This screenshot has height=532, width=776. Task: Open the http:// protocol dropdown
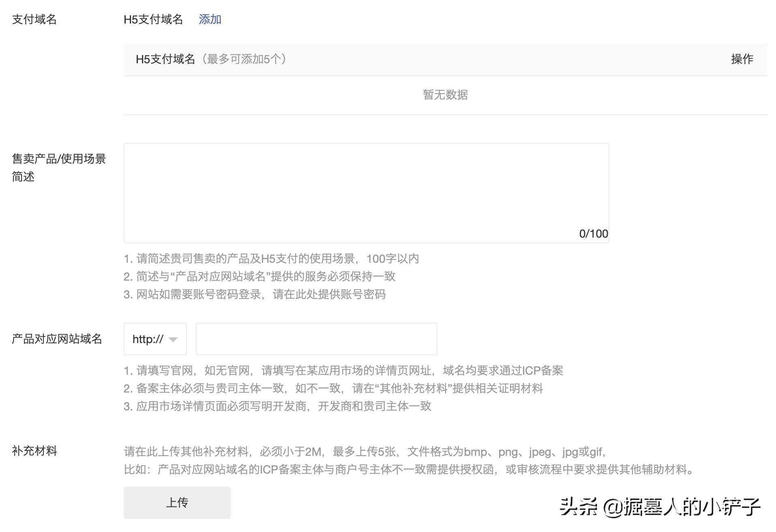pos(154,339)
